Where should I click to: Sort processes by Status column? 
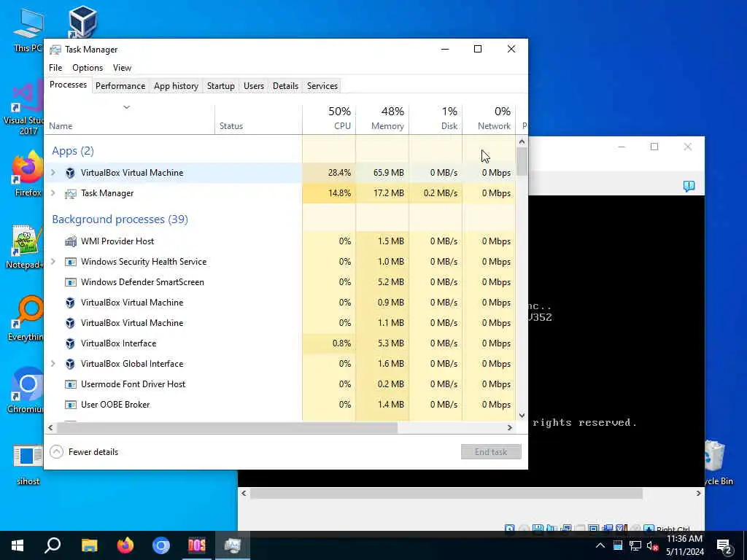pyautogui.click(x=259, y=118)
